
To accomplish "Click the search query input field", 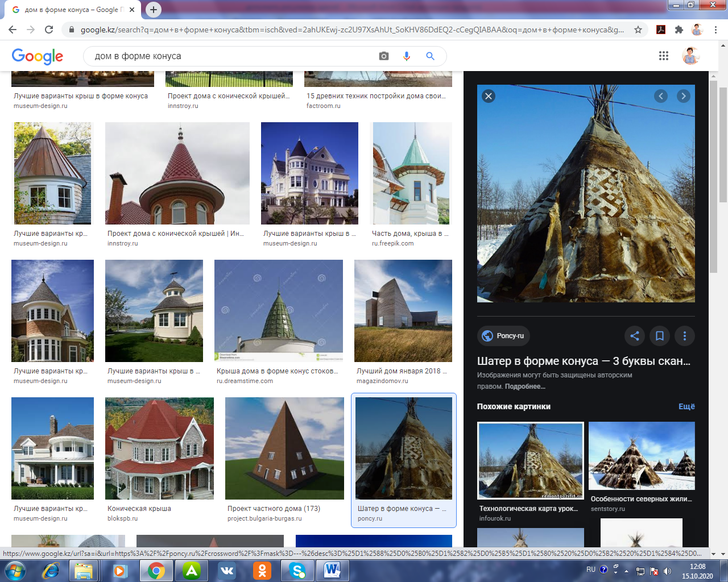I will coord(233,56).
